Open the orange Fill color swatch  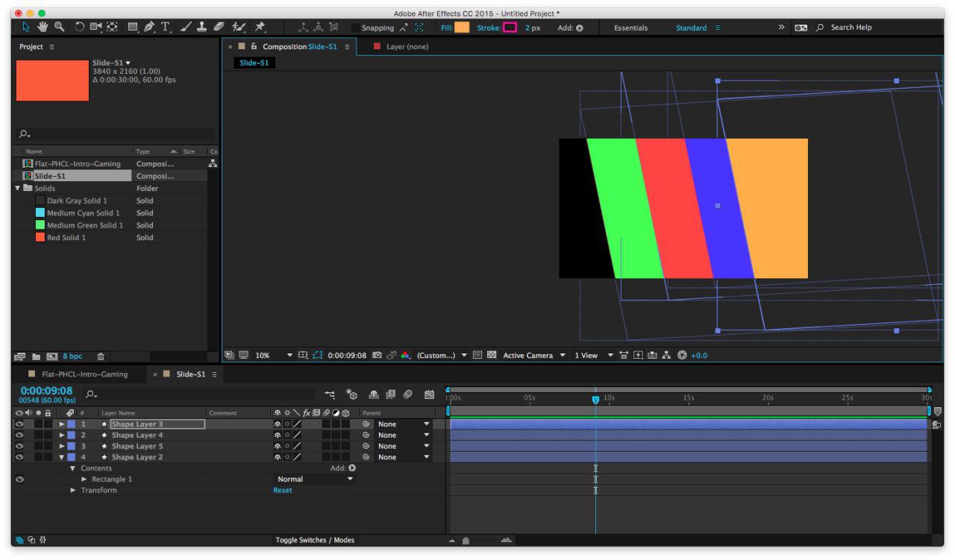click(x=462, y=28)
